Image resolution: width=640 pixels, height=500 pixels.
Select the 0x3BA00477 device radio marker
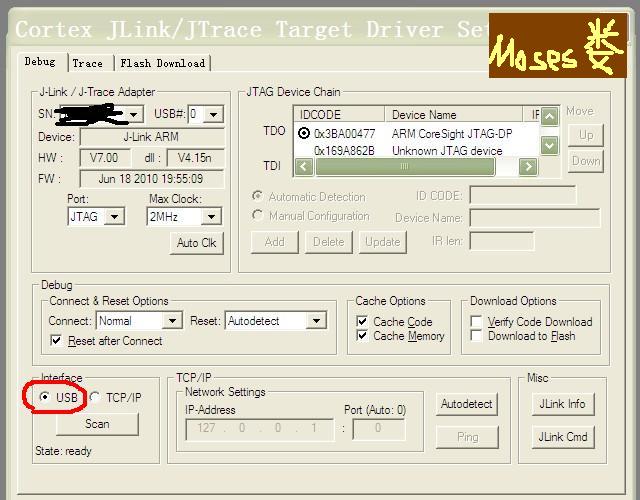304,133
